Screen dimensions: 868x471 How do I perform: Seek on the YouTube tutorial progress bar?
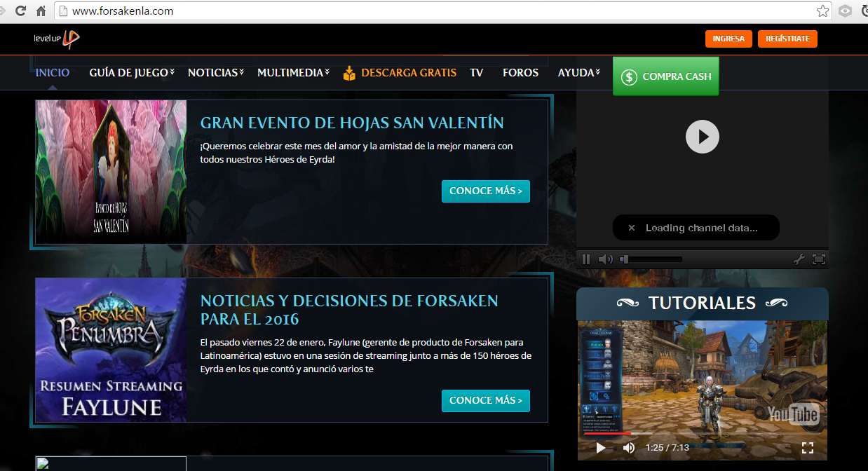click(702, 433)
